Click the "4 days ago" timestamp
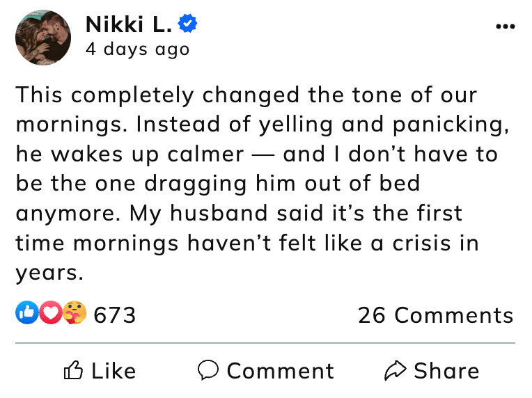The image size is (532, 398). click(x=137, y=50)
